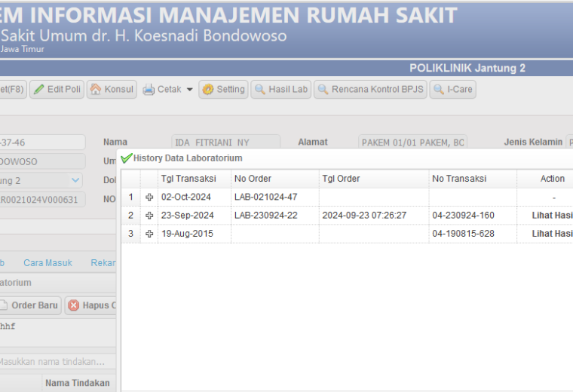Open Setting gear icon
Screen dimensions: 573x392
(207, 90)
